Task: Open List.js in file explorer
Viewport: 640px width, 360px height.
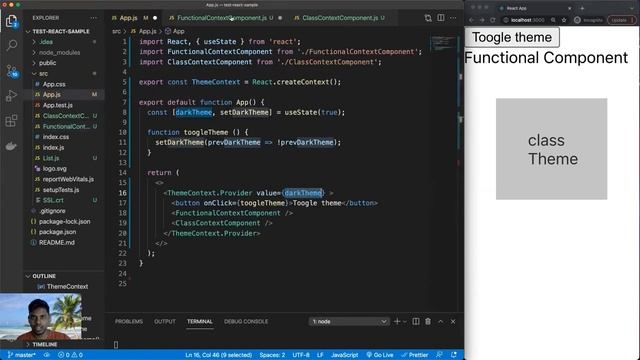Action: 51,158
